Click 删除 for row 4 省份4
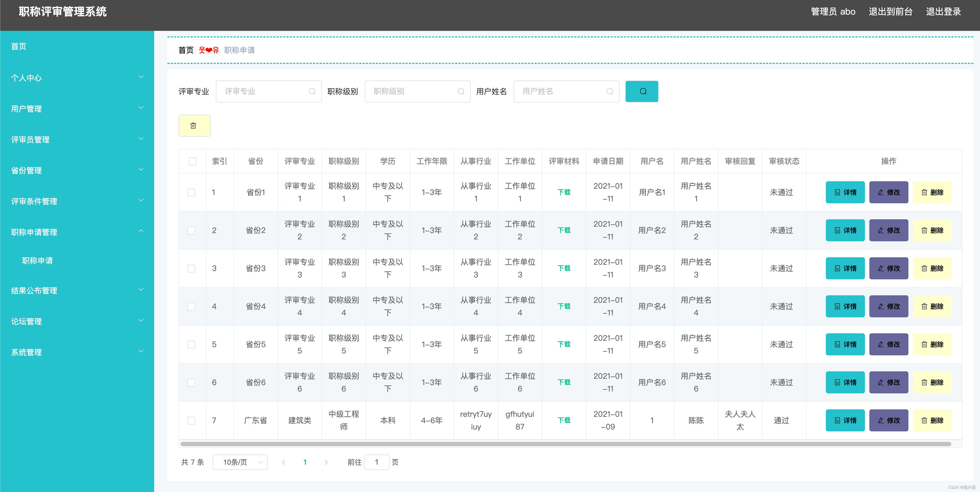Screen dimensions: 980x492 pos(932,307)
